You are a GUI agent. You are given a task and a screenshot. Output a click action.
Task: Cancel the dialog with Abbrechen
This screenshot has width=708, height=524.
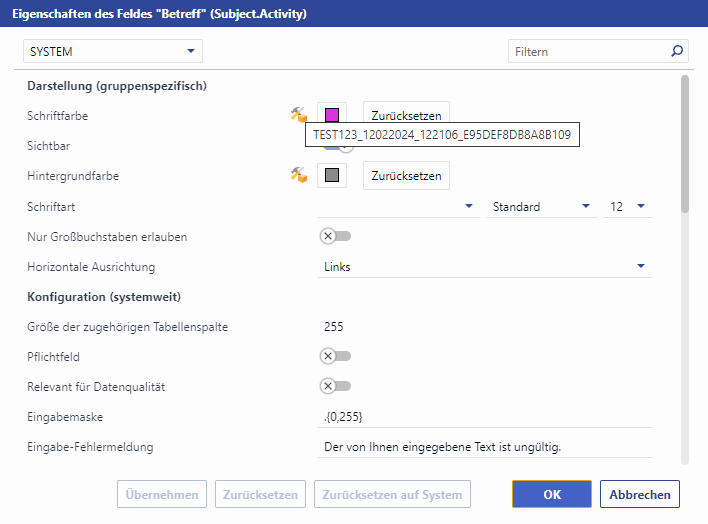pos(640,494)
